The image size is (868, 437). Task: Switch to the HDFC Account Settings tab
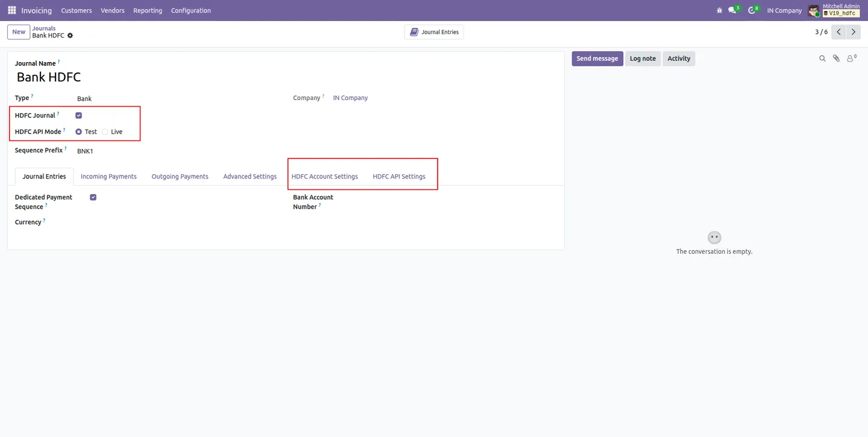point(325,177)
